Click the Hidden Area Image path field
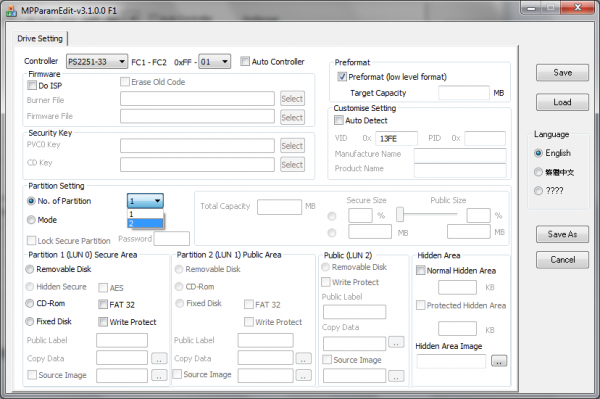This screenshot has width=600, height=399. [451, 361]
